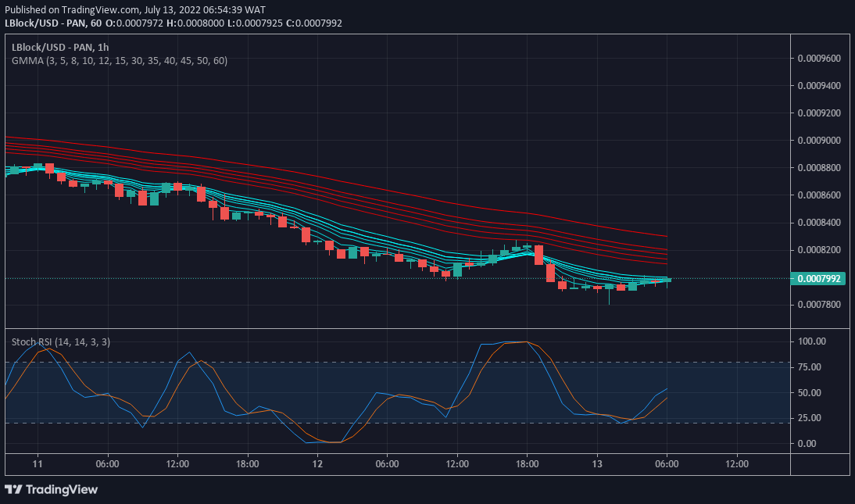Click the price axis label 0.0009200

pos(819,113)
